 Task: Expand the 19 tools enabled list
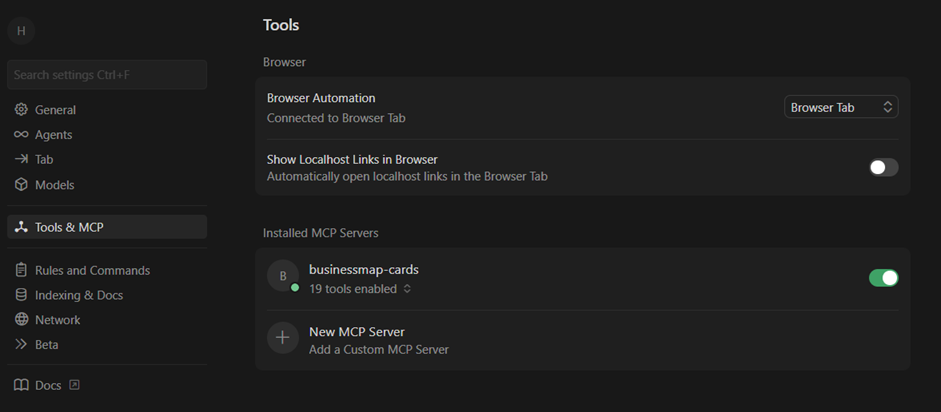point(360,289)
